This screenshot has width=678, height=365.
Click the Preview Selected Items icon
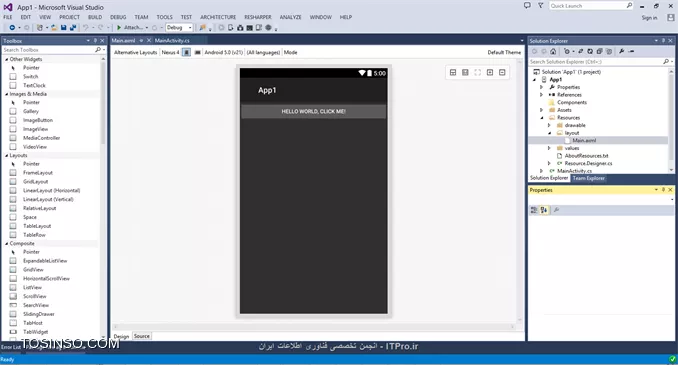point(631,51)
